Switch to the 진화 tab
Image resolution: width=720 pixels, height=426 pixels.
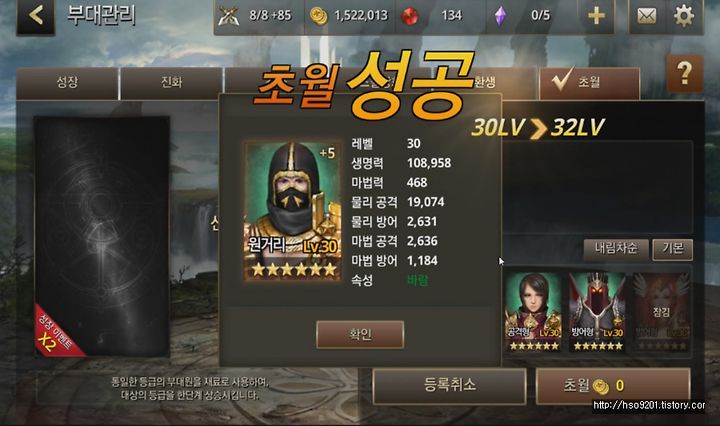(x=171, y=83)
